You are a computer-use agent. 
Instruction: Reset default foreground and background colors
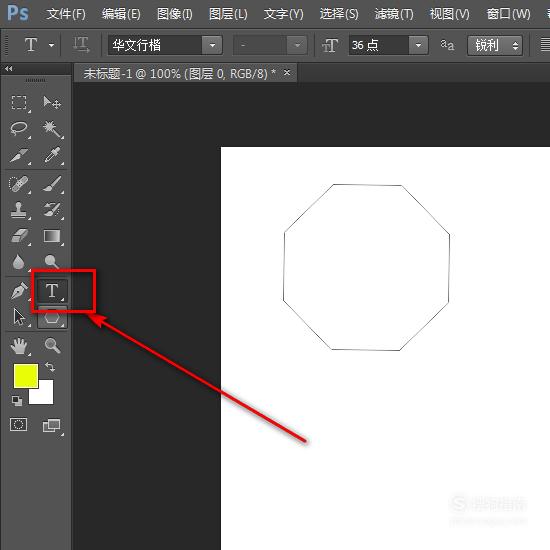16,401
